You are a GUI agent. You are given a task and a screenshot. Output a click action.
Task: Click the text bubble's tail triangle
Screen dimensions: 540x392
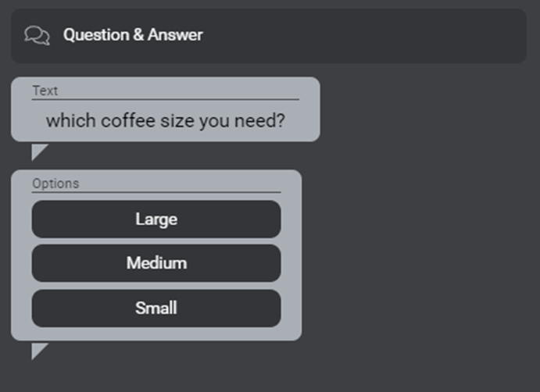click(x=38, y=150)
